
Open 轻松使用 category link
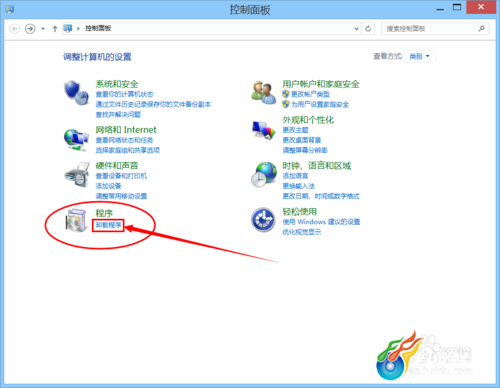click(300, 212)
